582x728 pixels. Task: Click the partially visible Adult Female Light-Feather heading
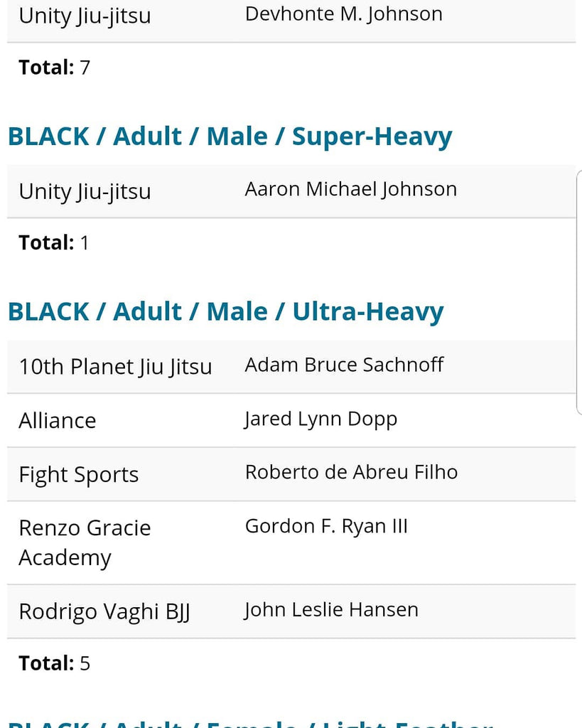click(250, 722)
